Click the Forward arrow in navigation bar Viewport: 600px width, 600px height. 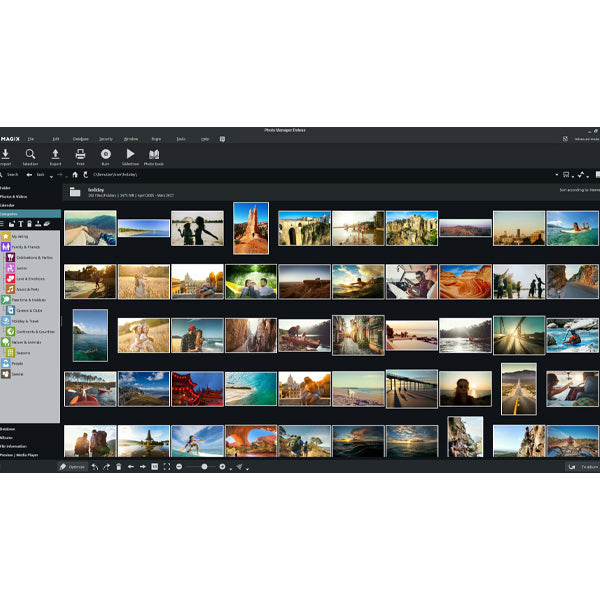tap(60, 175)
